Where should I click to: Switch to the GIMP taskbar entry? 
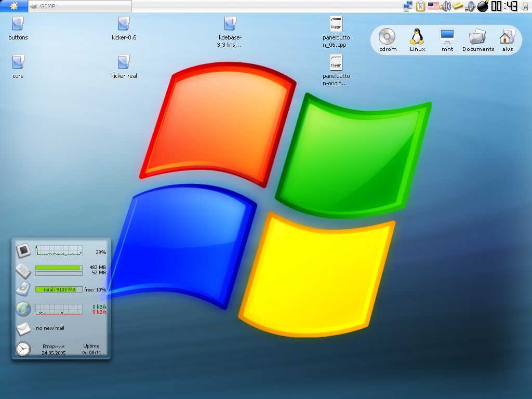click(x=80, y=6)
